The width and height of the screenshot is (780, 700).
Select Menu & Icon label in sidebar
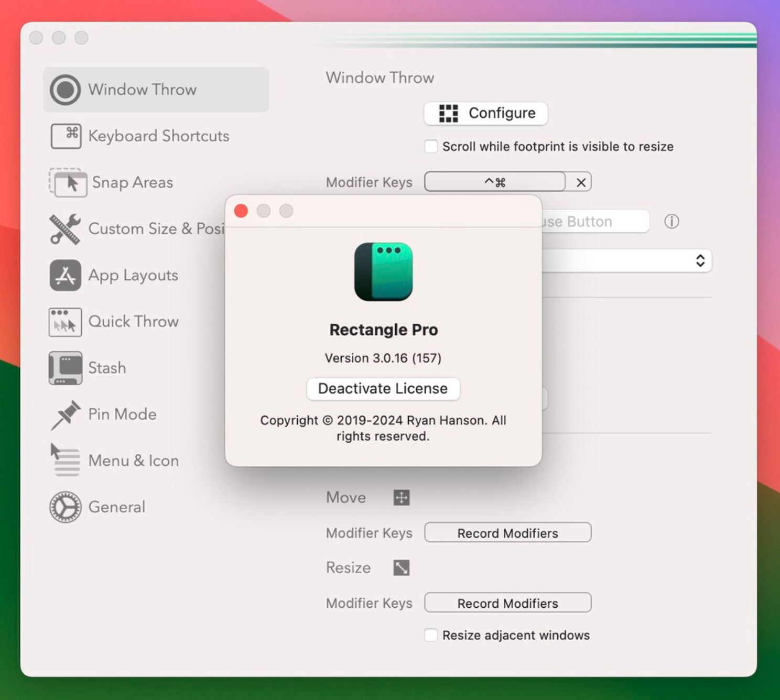134,461
